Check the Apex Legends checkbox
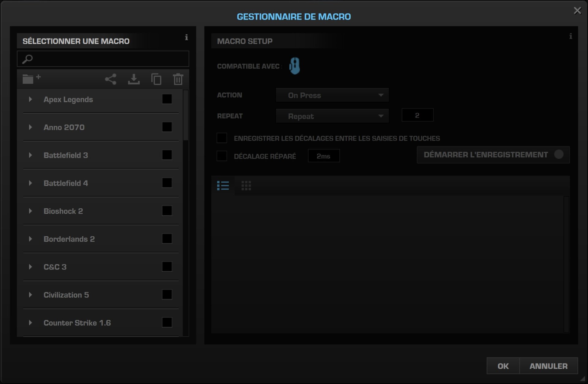This screenshot has height=384, width=588. point(167,99)
